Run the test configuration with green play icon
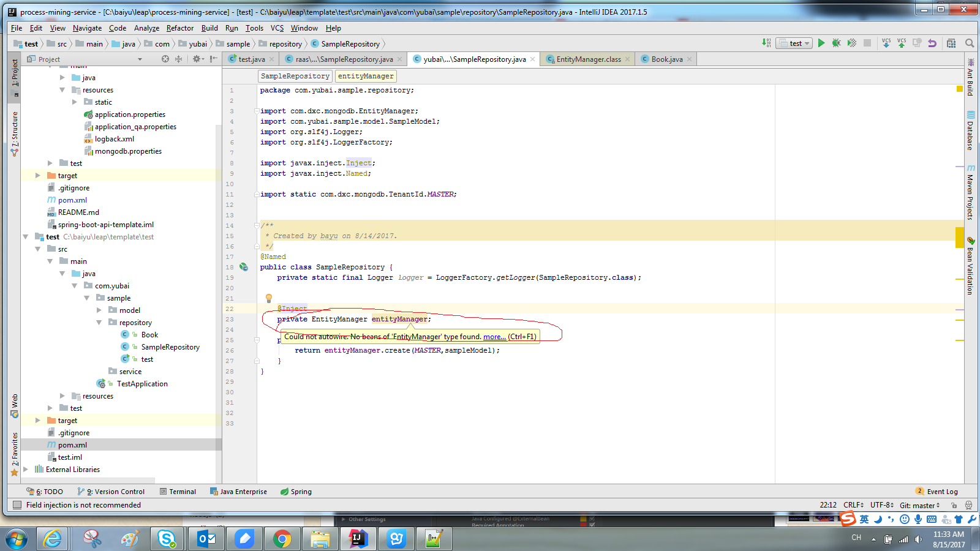Image resolution: width=980 pixels, height=551 pixels. pyautogui.click(x=821, y=43)
